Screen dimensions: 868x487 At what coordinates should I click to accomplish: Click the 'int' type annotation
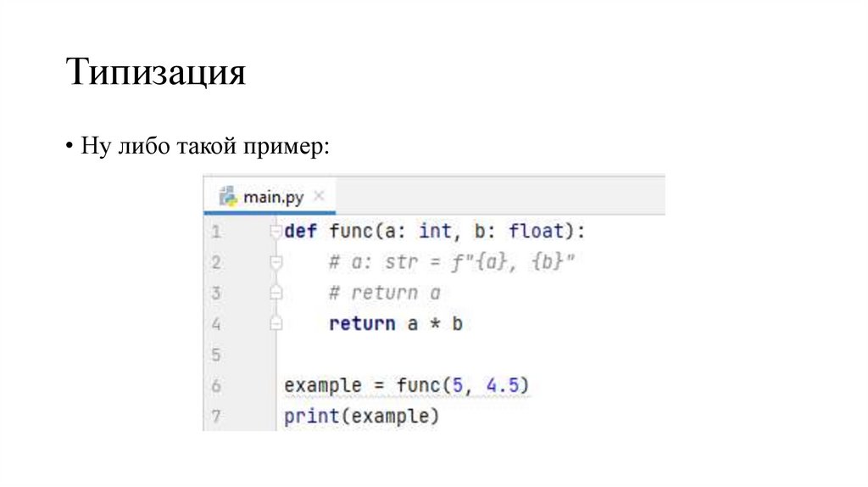(x=434, y=232)
